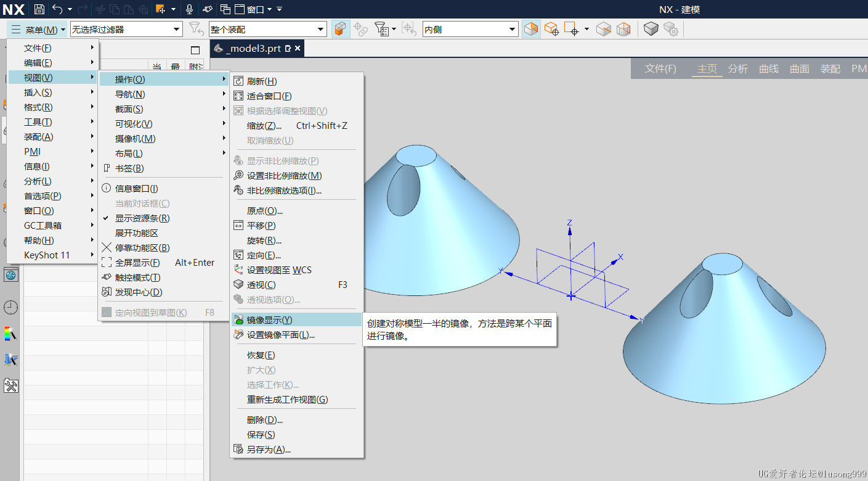Click the square with crosshair point icon
Image resolution: width=868 pixels, height=481 pixels.
pyautogui.click(x=572, y=29)
